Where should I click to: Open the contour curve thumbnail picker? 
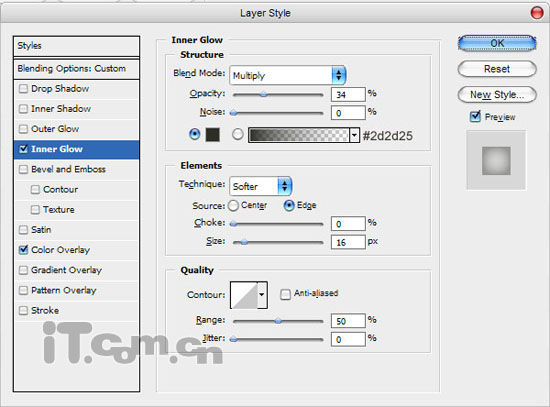244,295
